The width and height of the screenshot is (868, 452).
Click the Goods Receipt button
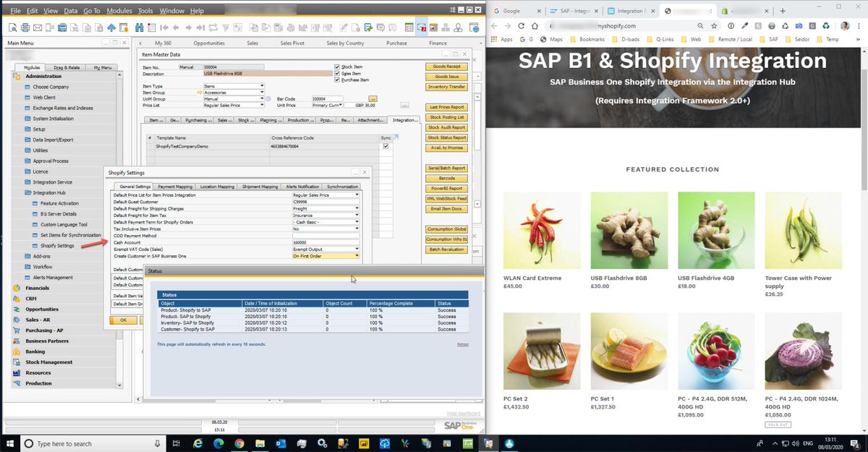click(x=446, y=67)
